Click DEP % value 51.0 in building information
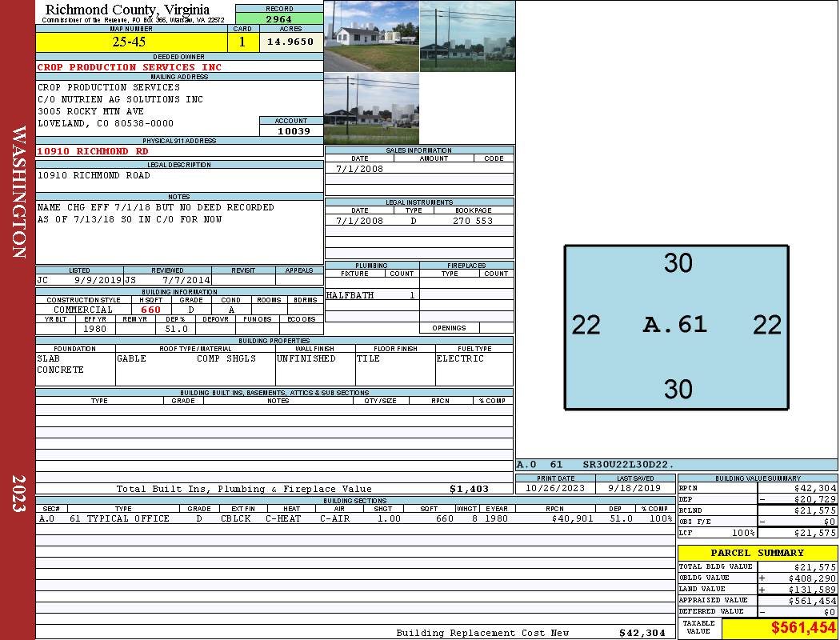 coord(176,329)
